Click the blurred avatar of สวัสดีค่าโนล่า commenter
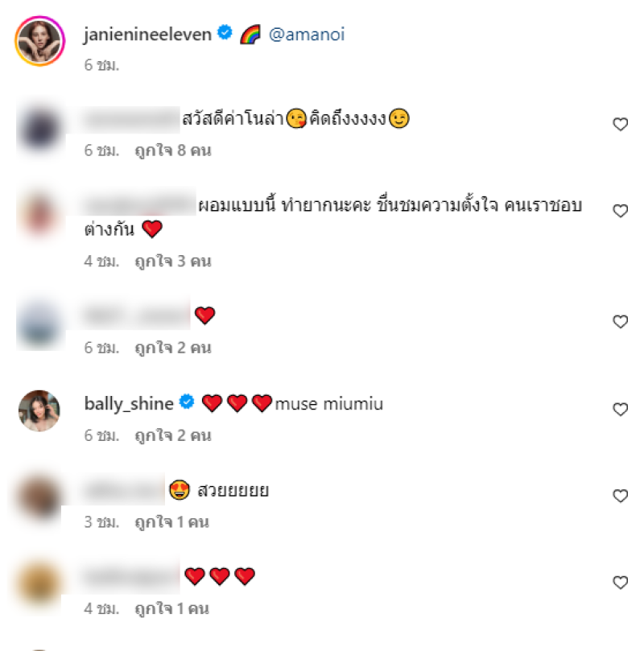644x651 pixels. click(x=40, y=128)
